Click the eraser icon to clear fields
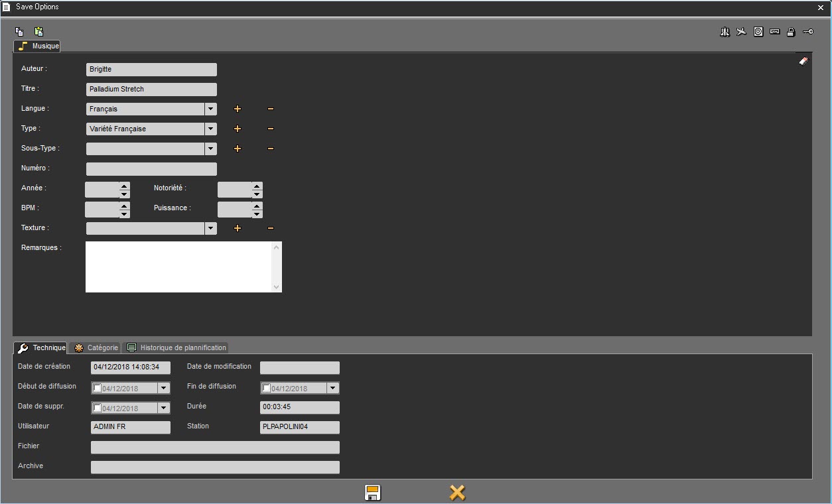The width and height of the screenshot is (832, 504). point(803,61)
